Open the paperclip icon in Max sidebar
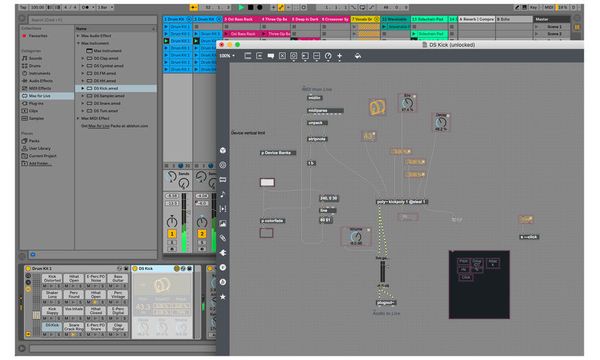 pyautogui.click(x=223, y=238)
